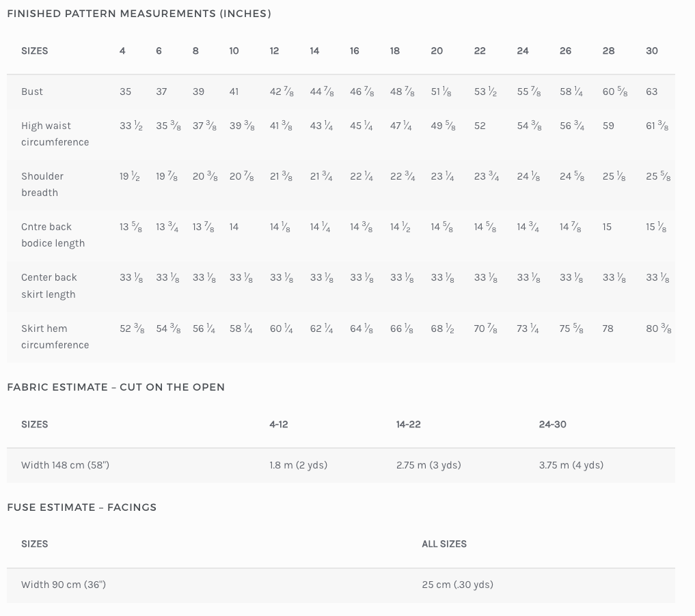Click the Skirt hem circumference row label
This screenshot has width=695, height=616.
(x=55, y=337)
